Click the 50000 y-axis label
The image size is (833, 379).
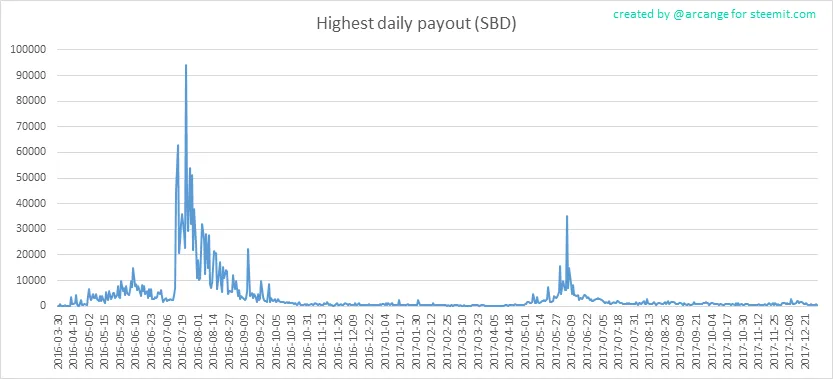pyautogui.click(x=31, y=178)
